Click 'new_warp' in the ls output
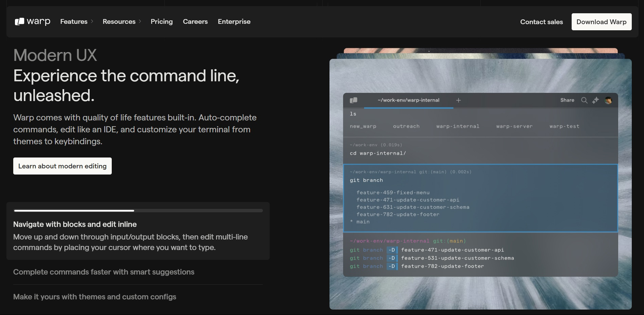The height and width of the screenshot is (315, 644). coord(363,126)
